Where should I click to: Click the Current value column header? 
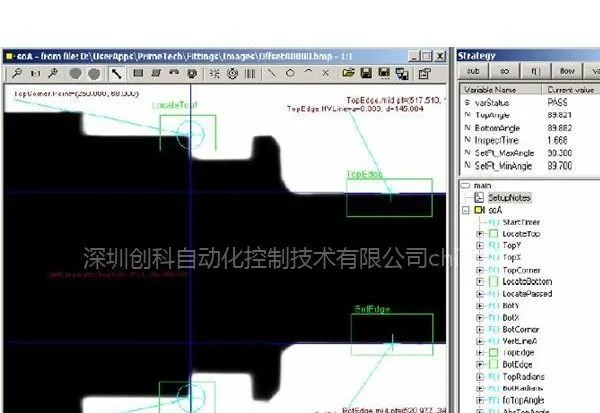(571, 90)
